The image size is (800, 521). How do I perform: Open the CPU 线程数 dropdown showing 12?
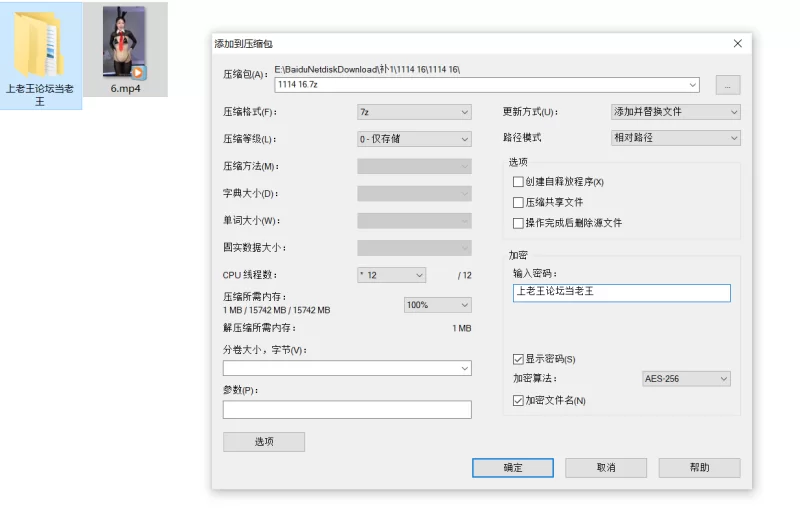pyautogui.click(x=391, y=275)
